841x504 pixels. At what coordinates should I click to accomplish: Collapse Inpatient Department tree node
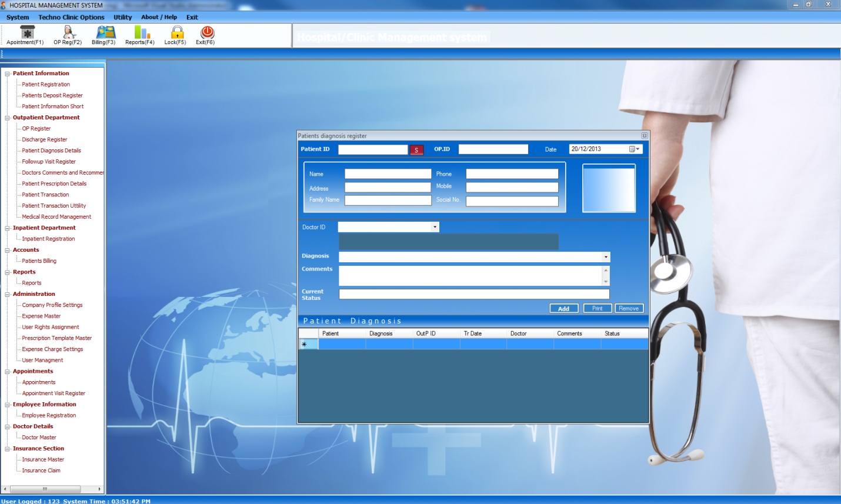[x=8, y=228]
